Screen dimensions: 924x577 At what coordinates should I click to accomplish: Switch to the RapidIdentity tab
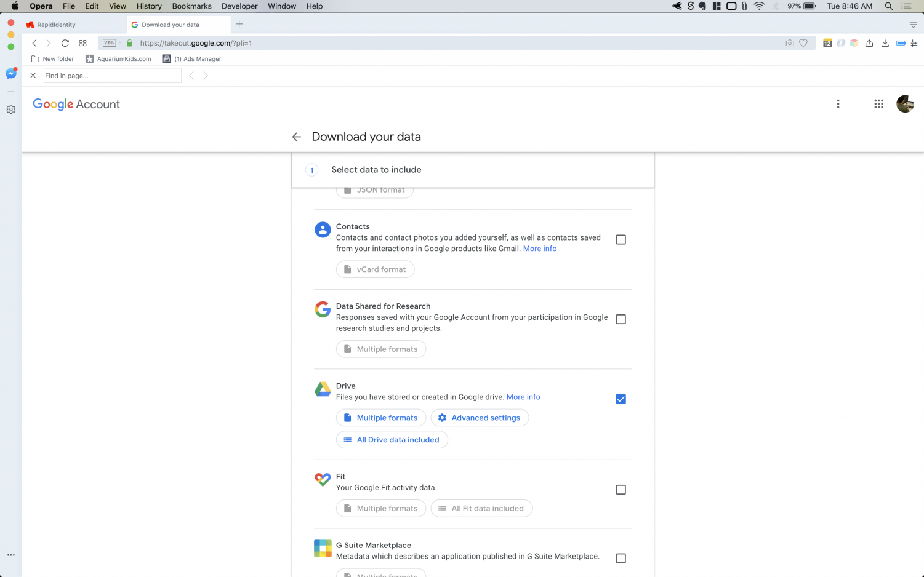56,25
